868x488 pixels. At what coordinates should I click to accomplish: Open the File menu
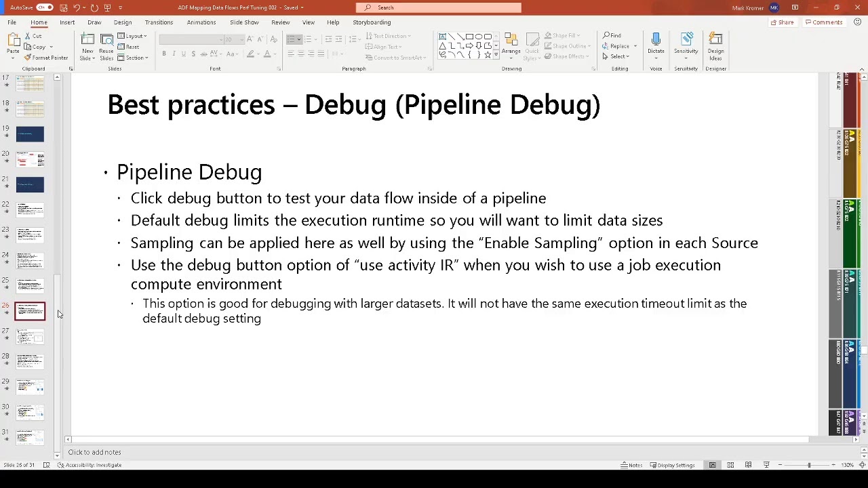click(12, 22)
